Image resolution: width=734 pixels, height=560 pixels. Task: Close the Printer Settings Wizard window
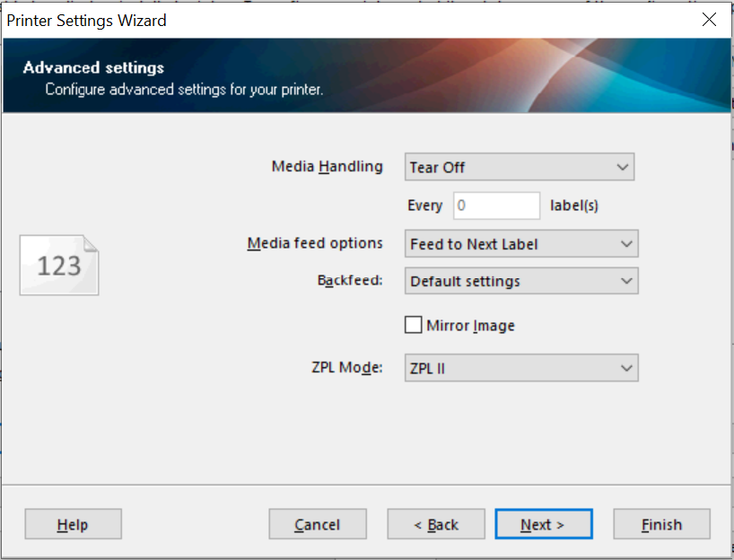pyautogui.click(x=709, y=18)
